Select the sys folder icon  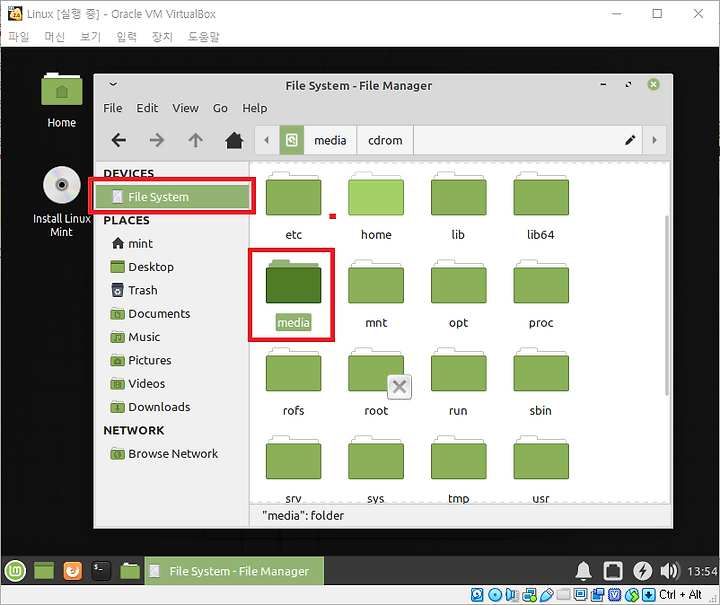pyautogui.click(x=376, y=458)
